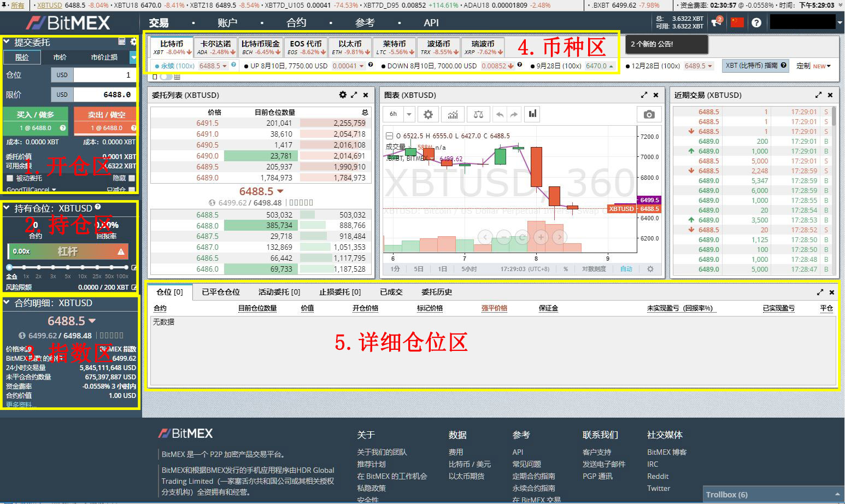Image resolution: width=845 pixels, height=504 pixels.
Task: Toggle 对数刻度 log scale
Action: 594,269
